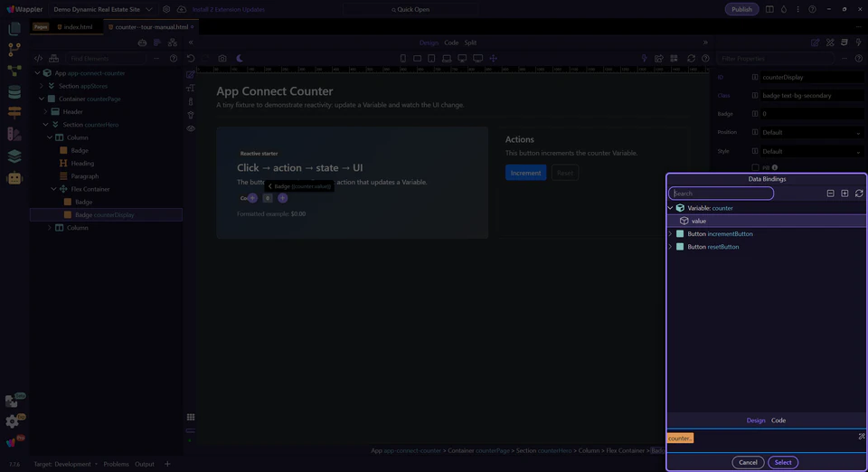This screenshot has width=868, height=472.
Task: Open the AI robot assistant sidebar icon
Action: click(x=14, y=178)
